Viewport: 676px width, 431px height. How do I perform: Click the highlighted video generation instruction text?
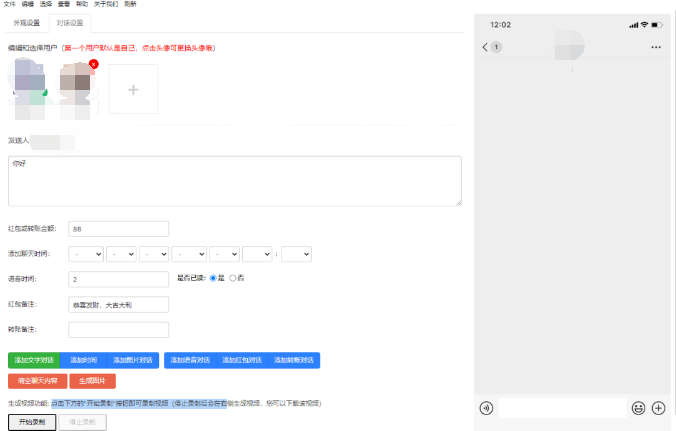pyautogui.click(x=139, y=403)
